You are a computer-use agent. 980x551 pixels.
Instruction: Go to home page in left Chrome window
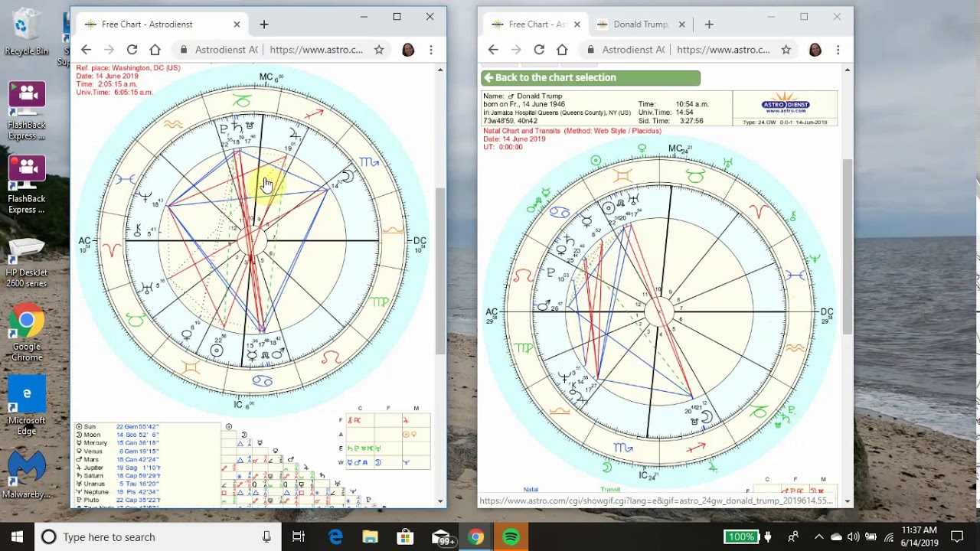(155, 50)
